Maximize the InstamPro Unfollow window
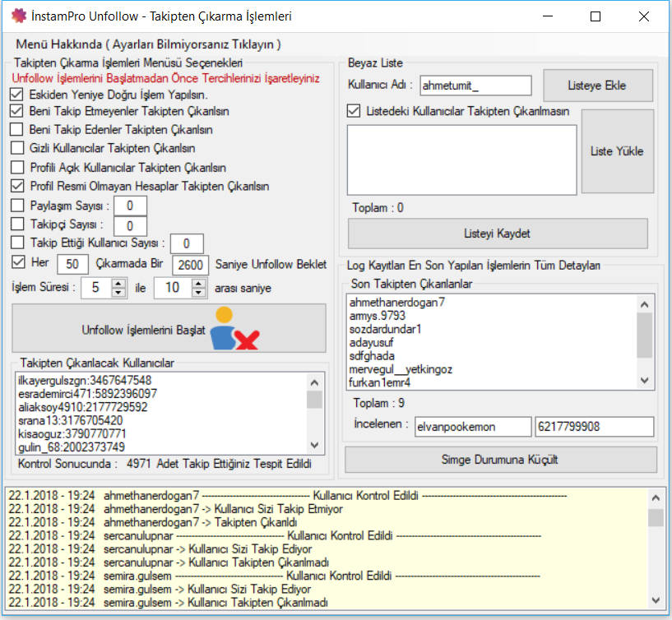The width and height of the screenshot is (672, 620). (596, 16)
